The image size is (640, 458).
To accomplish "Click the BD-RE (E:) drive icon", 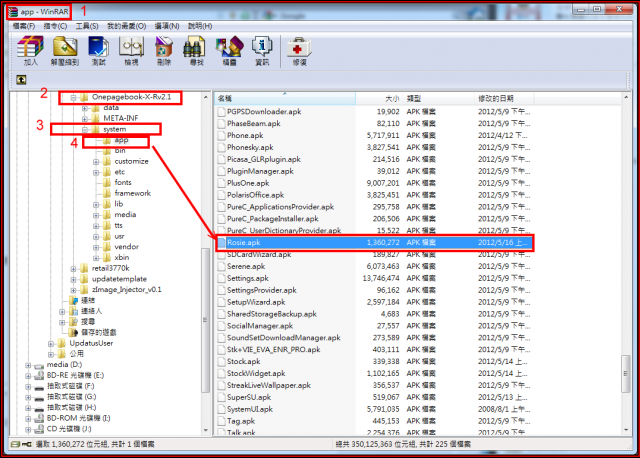I will point(39,375).
